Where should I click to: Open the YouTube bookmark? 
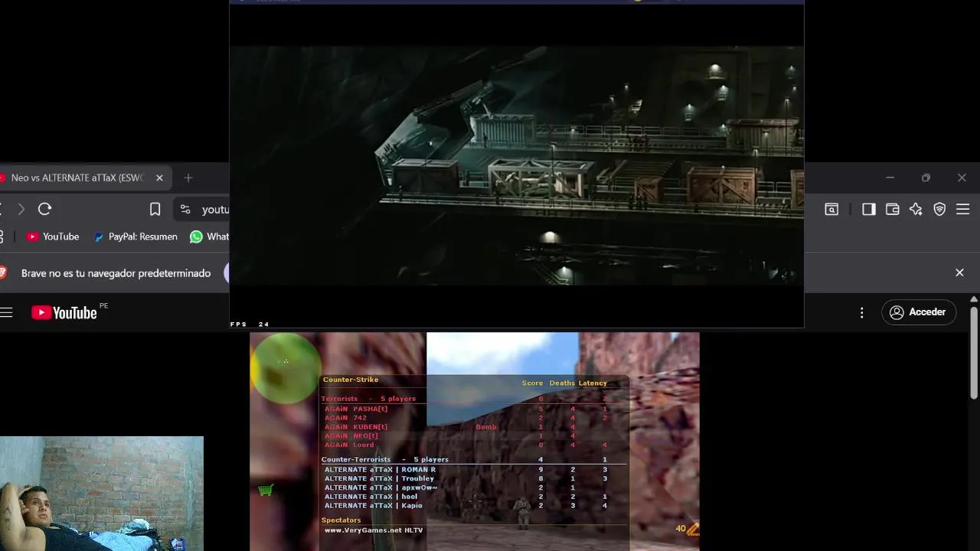pyautogui.click(x=53, y=236)
